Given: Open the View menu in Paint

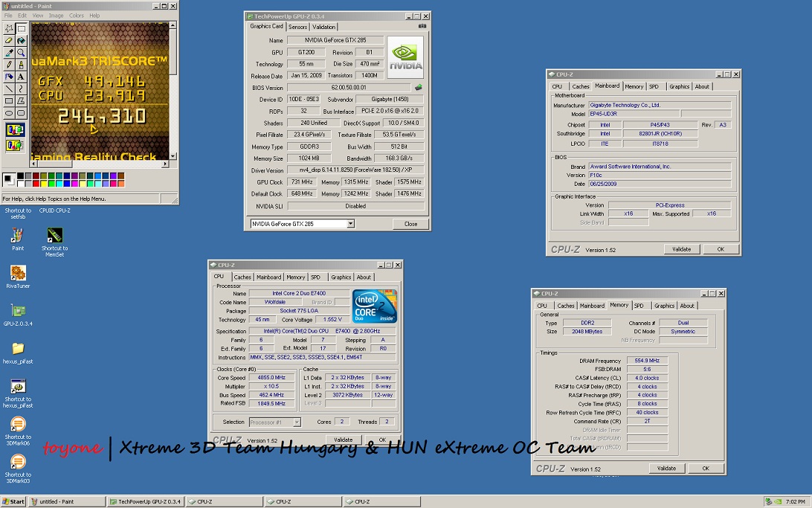Looking at the screenshot, I should click(38, 16).
